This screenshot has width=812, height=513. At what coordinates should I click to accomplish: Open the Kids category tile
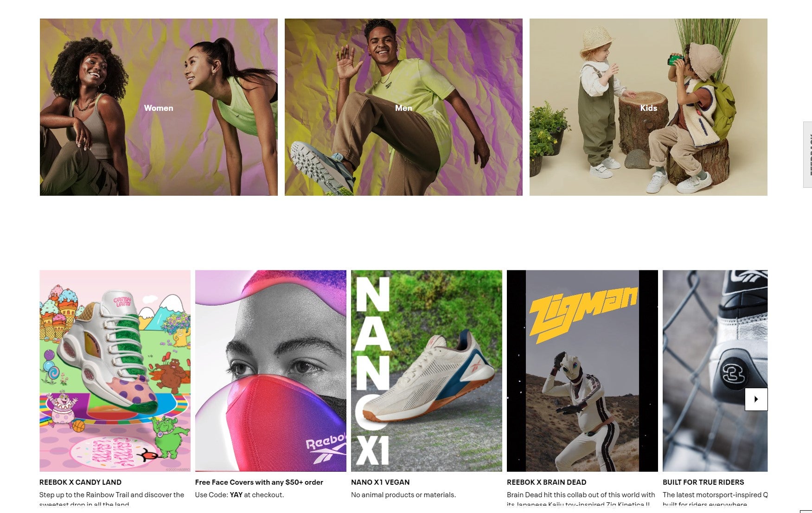point(648,107)
